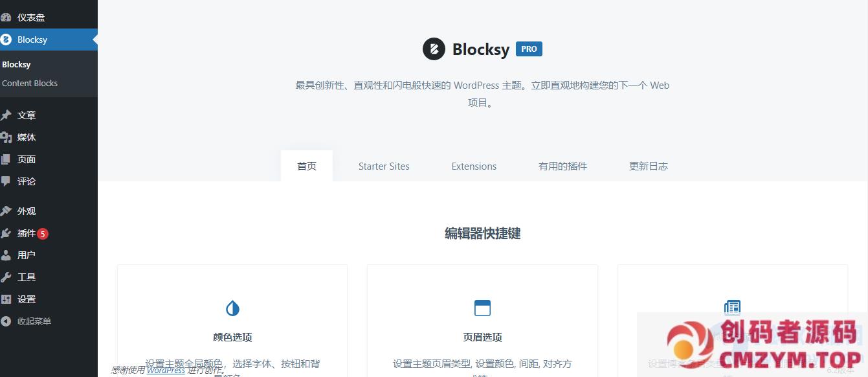Open the 插件 plugins menu

pyautogui.click(x=27, y=233)
